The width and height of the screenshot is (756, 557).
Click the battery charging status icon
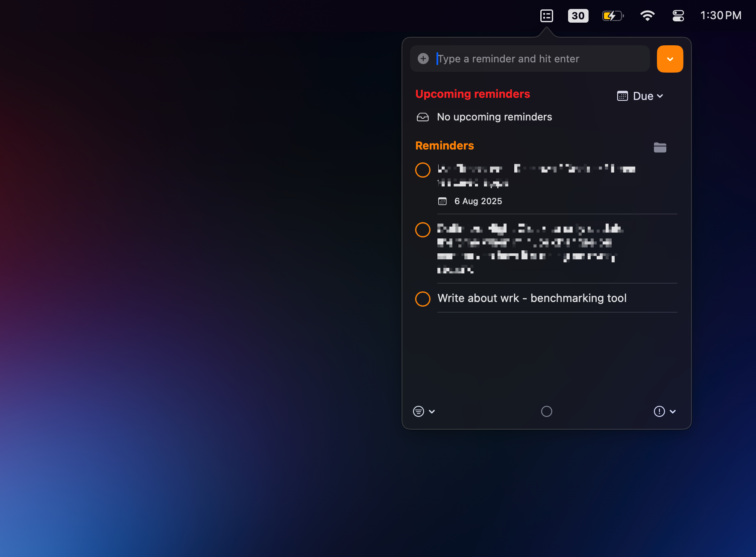point(612,16)
